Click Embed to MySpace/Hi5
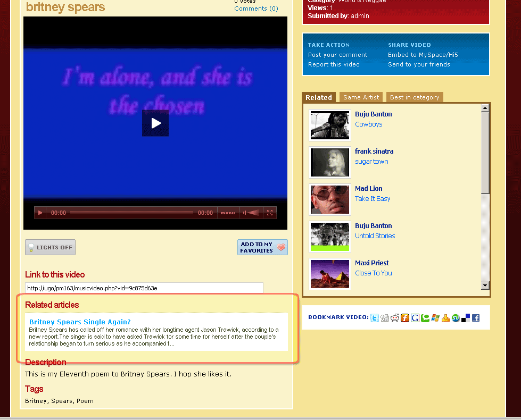 (423, 55)
